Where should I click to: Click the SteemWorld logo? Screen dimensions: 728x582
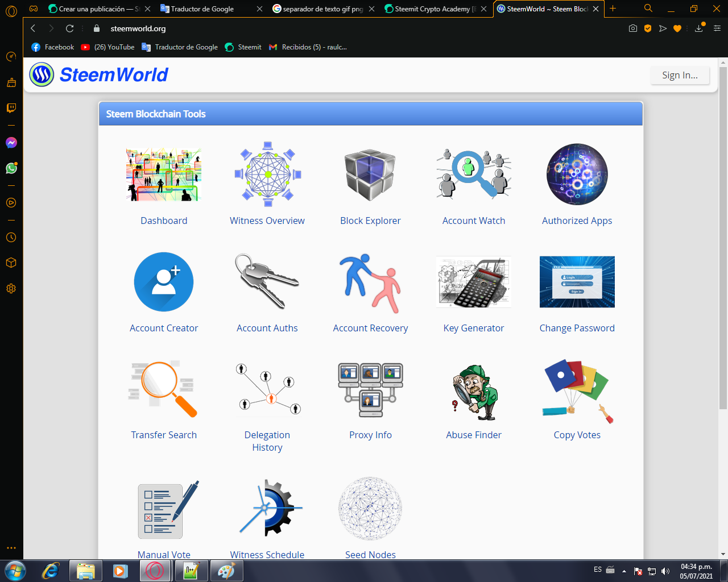[99, 74]
